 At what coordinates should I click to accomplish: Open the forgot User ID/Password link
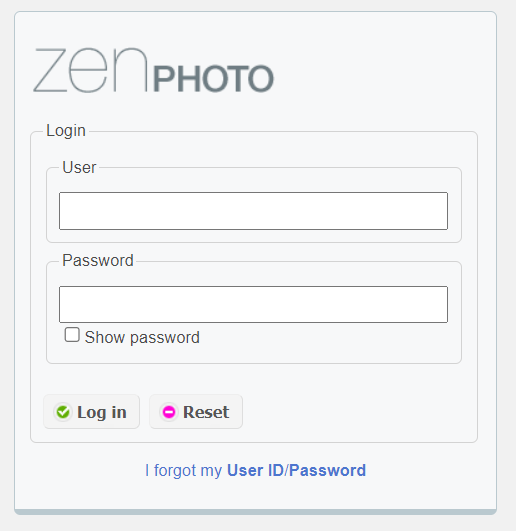coord(256,471)
